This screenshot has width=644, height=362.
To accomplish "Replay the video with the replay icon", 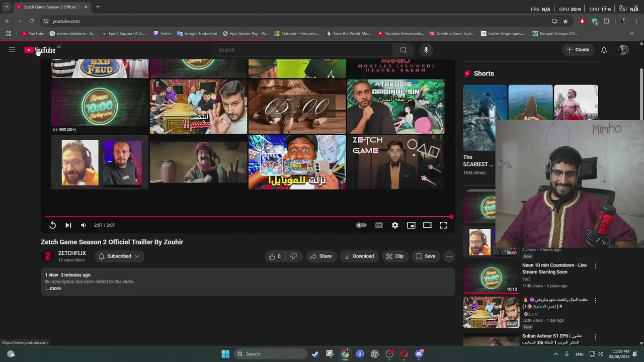I will click(53, 225).
